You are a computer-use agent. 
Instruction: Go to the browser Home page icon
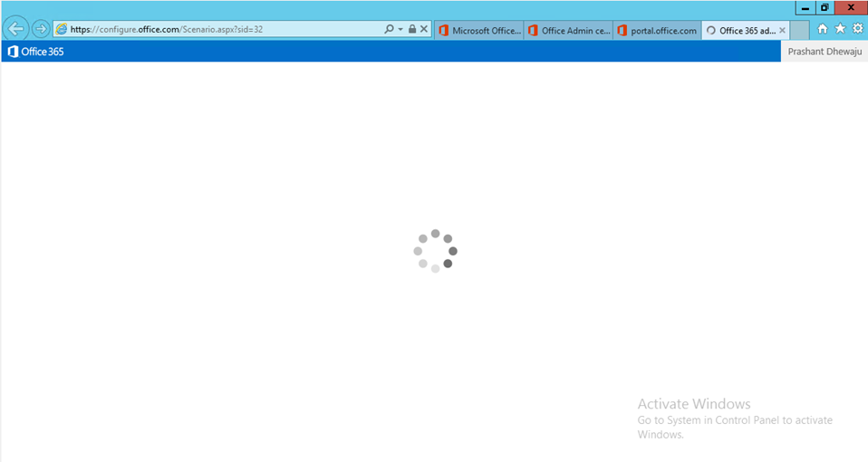tap(823, 29)
